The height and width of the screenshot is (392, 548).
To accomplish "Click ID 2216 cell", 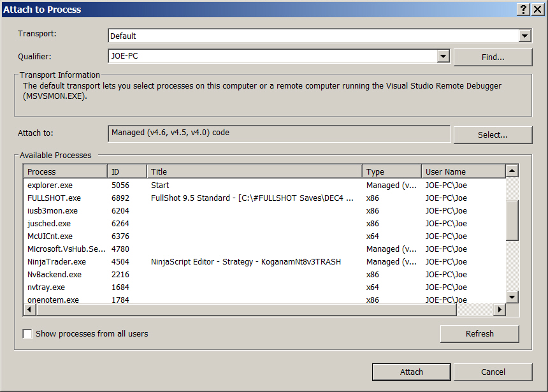I will click(x=120, y=275).
